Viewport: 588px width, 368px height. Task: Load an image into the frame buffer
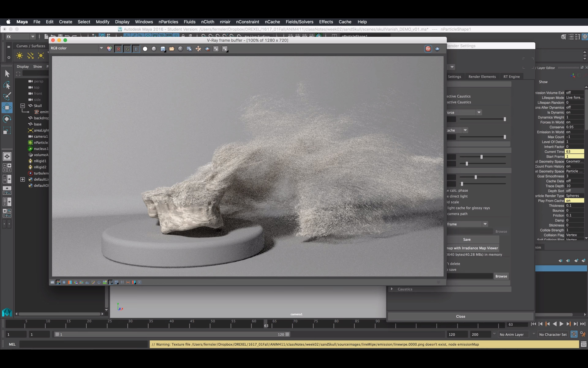pyautogui.click(x=172, y=49)
